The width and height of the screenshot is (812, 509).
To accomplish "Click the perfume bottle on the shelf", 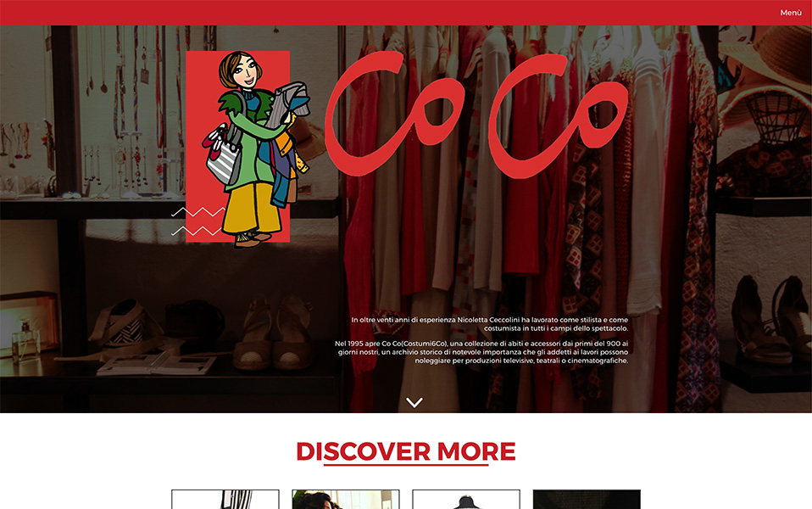I will (x=26, y=341).
